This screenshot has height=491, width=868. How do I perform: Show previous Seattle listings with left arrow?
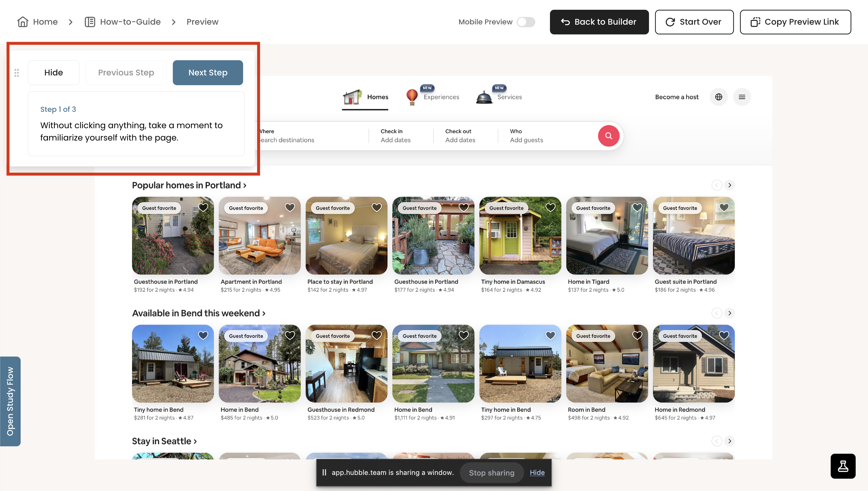716,441
